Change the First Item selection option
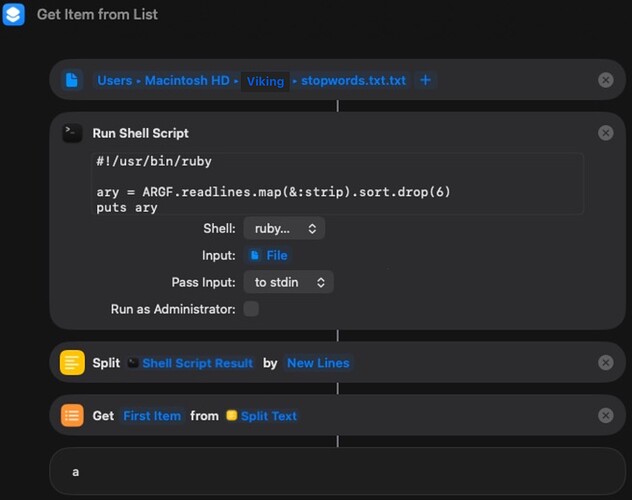The image size is (632, 500). click(x=152, y=416)
